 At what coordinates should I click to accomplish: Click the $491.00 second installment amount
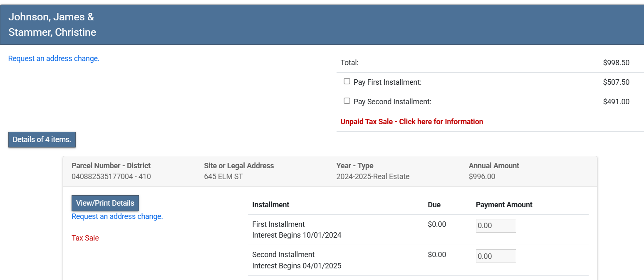(616, 102)
